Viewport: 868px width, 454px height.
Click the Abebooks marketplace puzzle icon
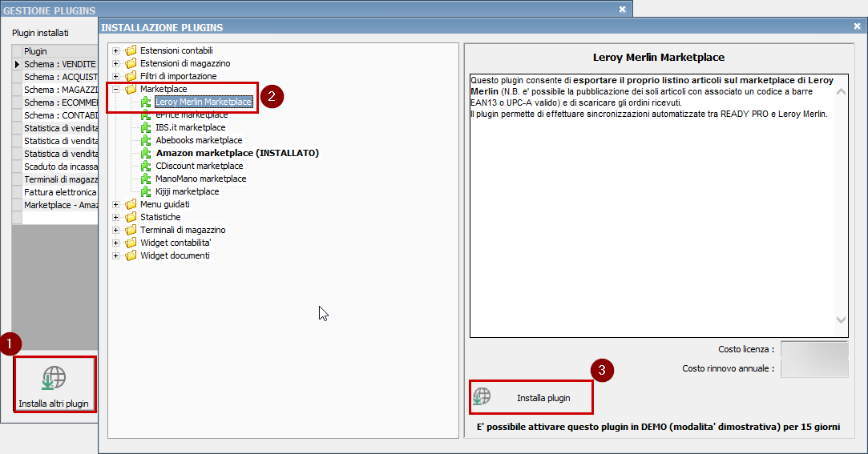[x=146, y=140]
